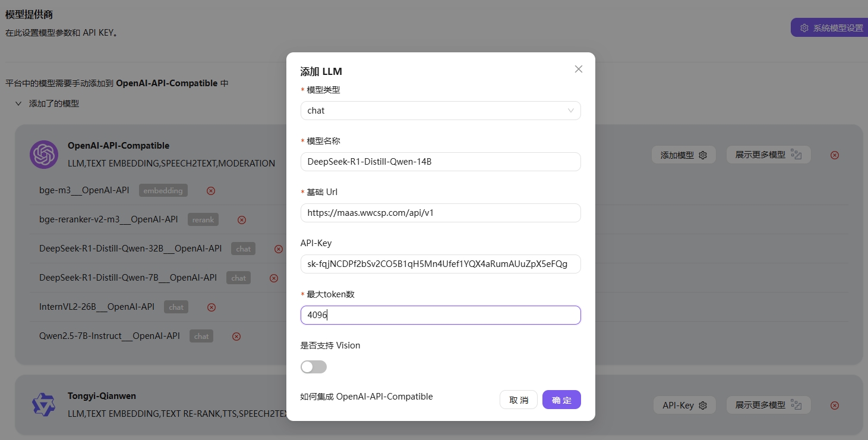Click chat tag on DeepSeek-R1-Distill-Qwen-32B

(x=244, y=249)
